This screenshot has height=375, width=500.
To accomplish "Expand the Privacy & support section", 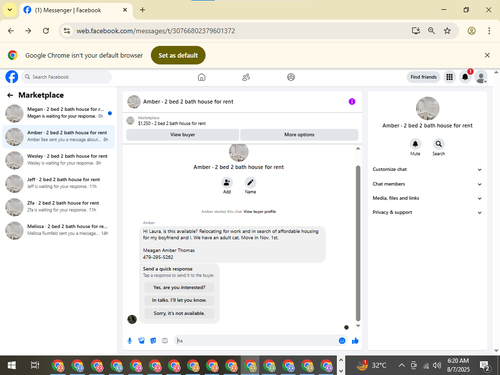I will click(x=427, y=212).
